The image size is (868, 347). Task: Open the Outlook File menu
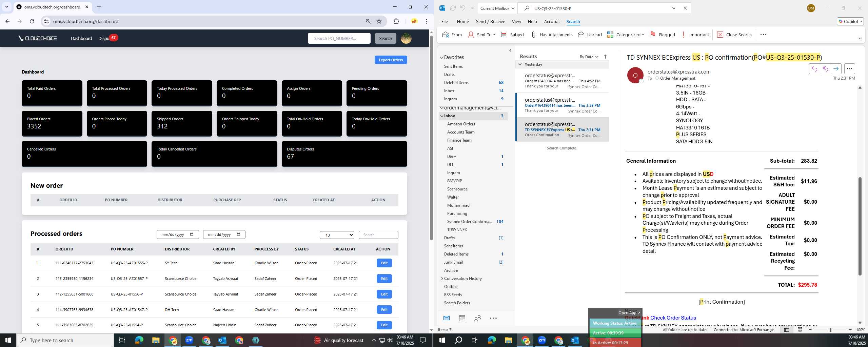pos(445,21)
